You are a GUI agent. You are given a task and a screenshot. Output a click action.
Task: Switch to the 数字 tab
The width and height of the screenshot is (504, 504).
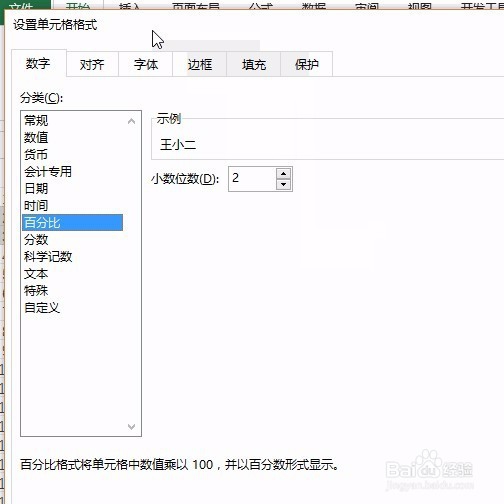pos(39,63)
